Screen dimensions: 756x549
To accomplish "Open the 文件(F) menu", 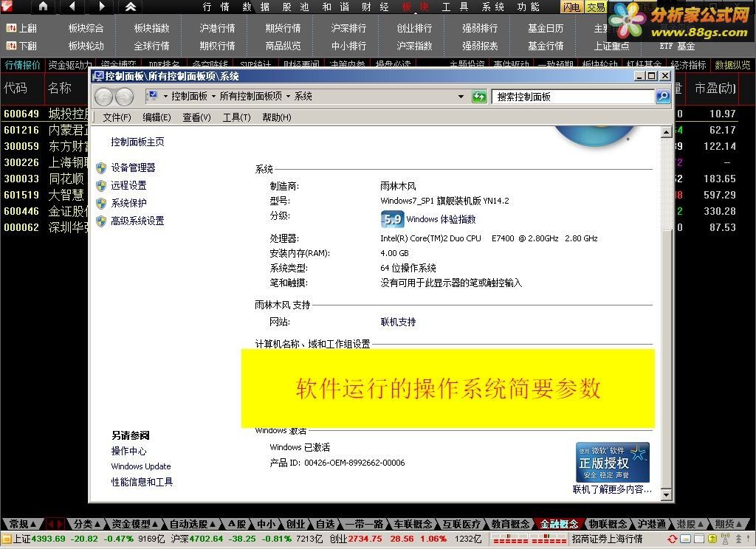I will 117,117.
